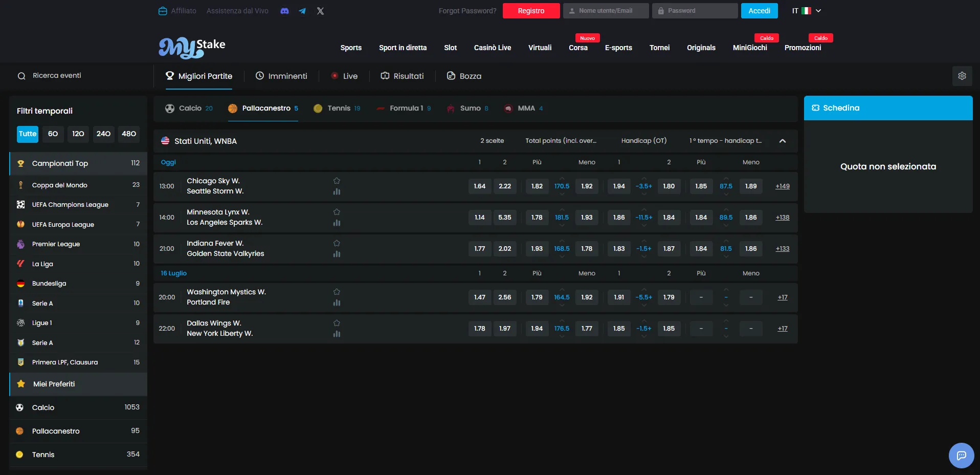
Task: Show statistics for Dallas Wings W. match
Action: click(337, 334)
